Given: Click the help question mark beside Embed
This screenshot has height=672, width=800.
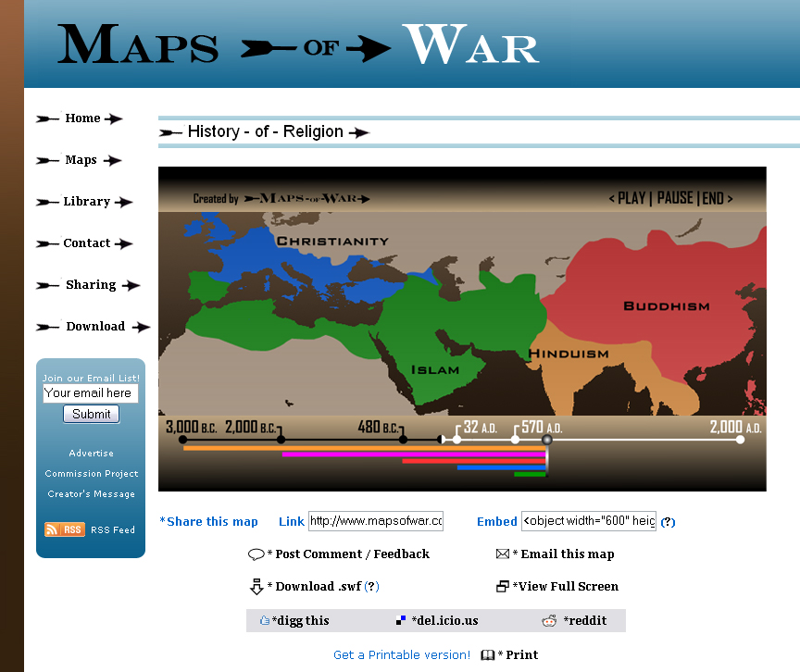Looking at the screenshot, I should point(668,522).
